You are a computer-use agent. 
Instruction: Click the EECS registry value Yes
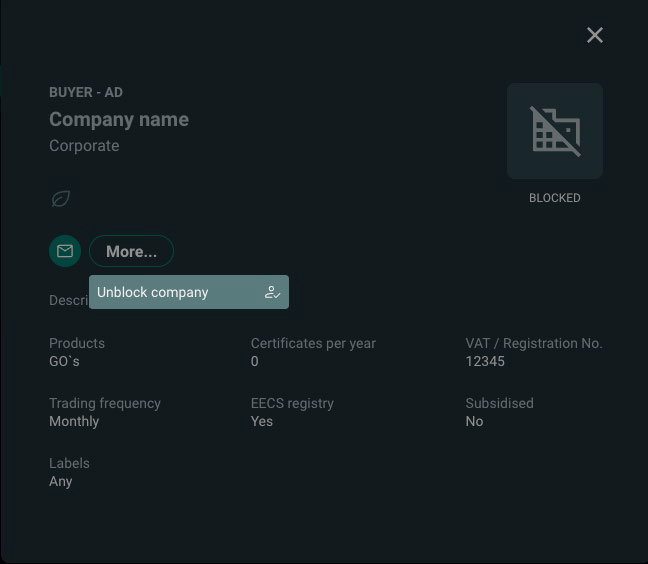pyautogui.click(x=262, y=421)
